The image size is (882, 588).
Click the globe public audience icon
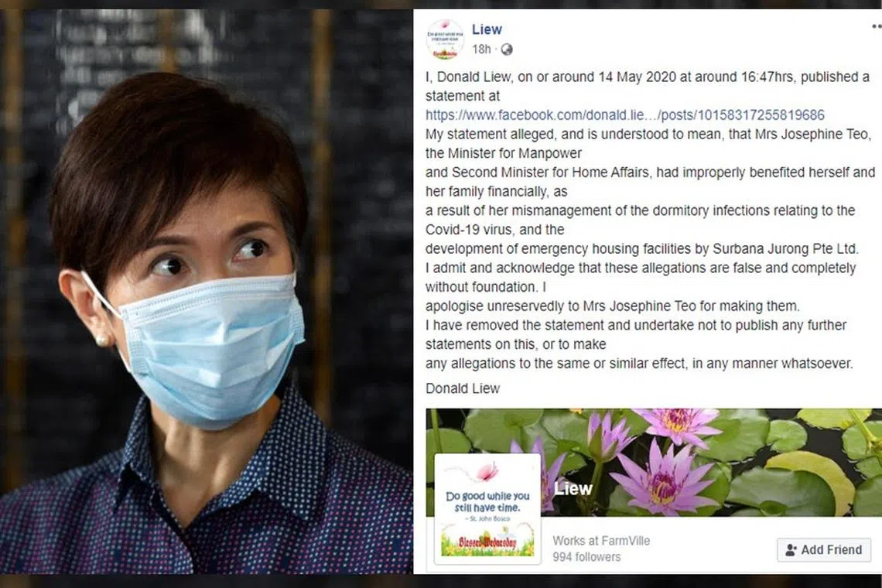tap(507, 50)
